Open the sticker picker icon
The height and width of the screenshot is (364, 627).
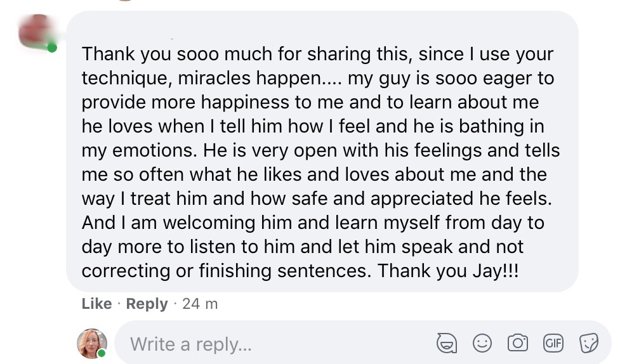tap(588, 343)
